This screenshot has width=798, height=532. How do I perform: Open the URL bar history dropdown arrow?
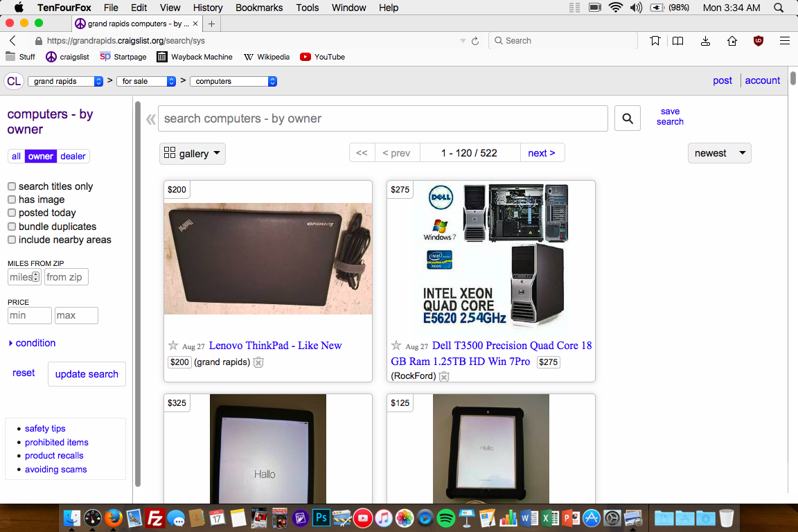(463, 41)
